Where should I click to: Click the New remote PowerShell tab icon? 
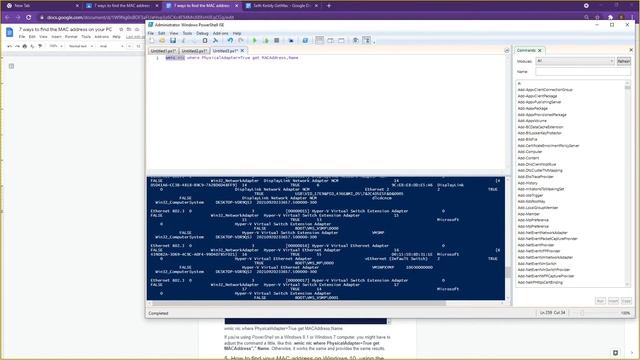pyautogui.click(x=291, y=41)
